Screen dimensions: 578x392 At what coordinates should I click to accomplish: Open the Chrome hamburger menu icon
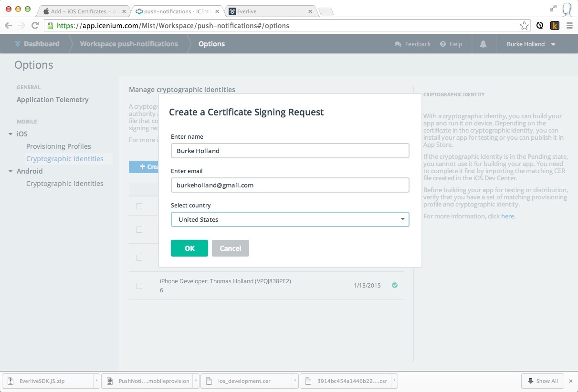click(x=569, y=26)
